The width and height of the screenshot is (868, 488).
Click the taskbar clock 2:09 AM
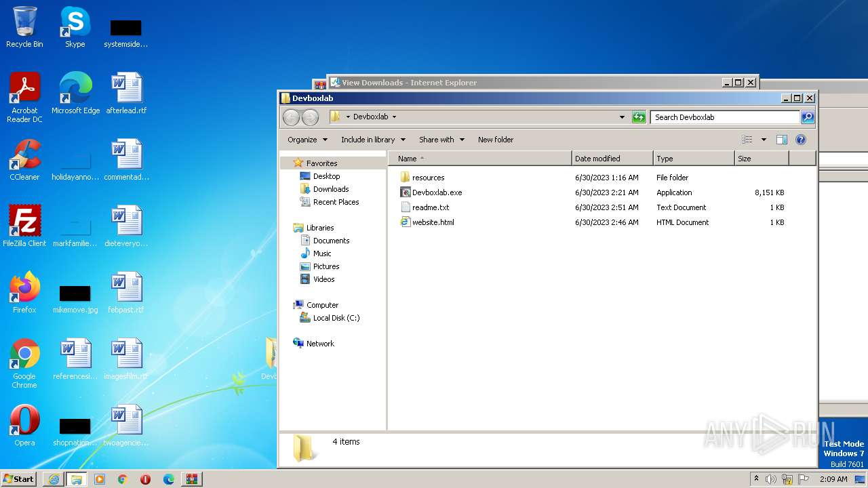pos(833,479)
